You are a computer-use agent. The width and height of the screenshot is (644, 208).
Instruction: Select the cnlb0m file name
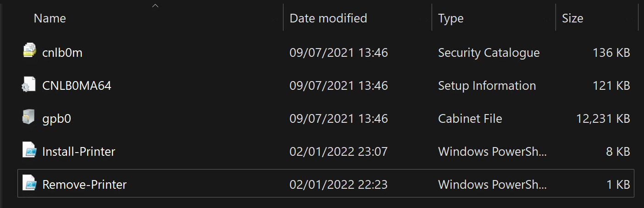[62, 53]
